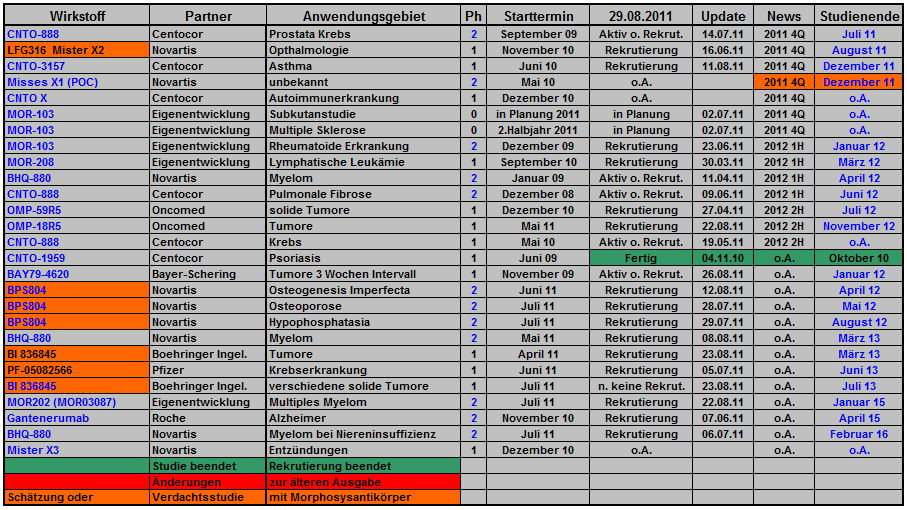Select the zur älteren Ausgabe legend cell
The height and width of the screenshot is (510, 907).
pos(364,482)
